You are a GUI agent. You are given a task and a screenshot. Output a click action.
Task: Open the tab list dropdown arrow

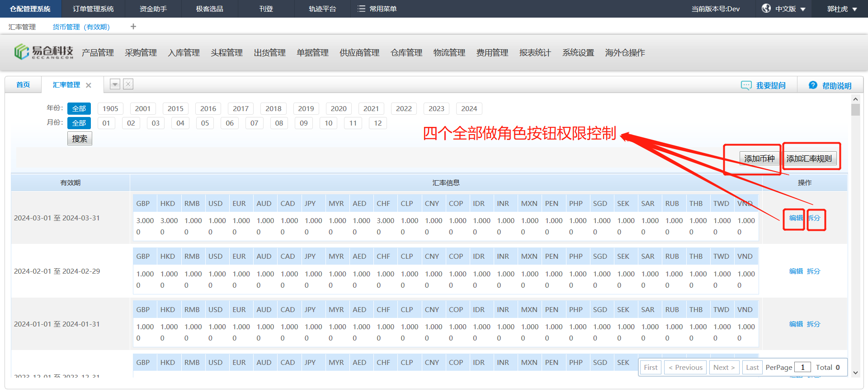[115, 84]
